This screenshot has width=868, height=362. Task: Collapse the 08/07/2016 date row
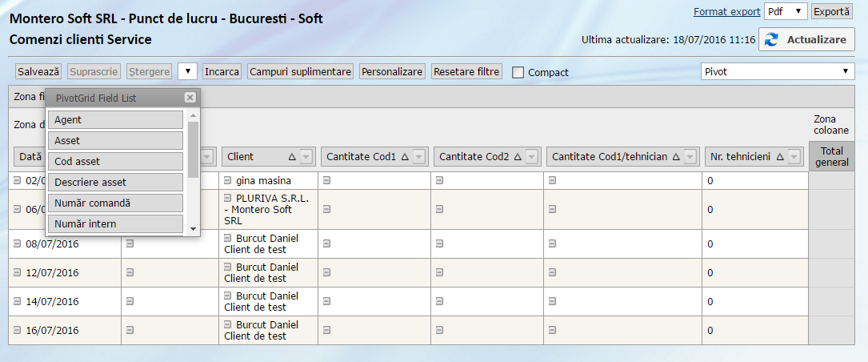18,244
